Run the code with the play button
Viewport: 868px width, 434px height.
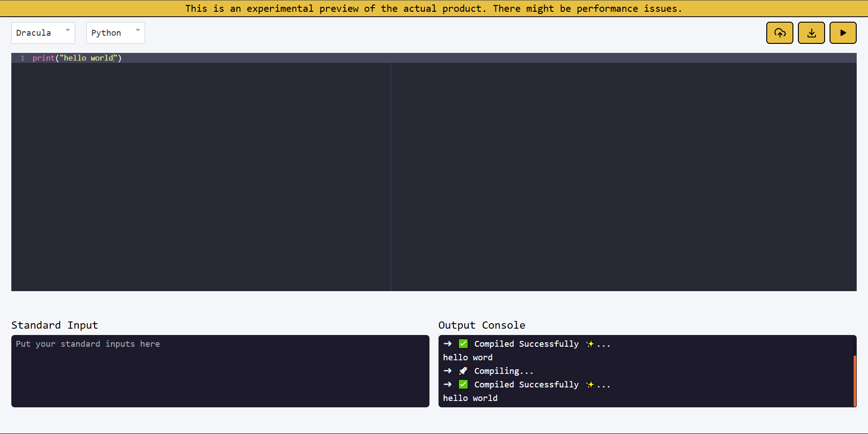click(x=843, y=33)
